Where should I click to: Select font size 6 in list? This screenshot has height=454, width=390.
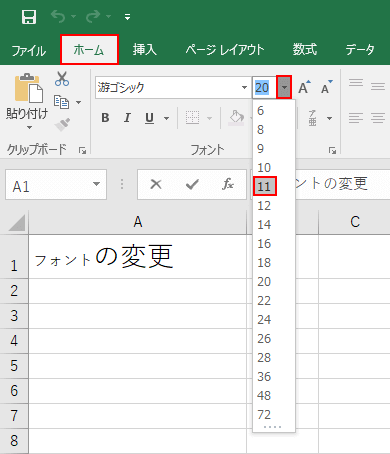point(274,111)
